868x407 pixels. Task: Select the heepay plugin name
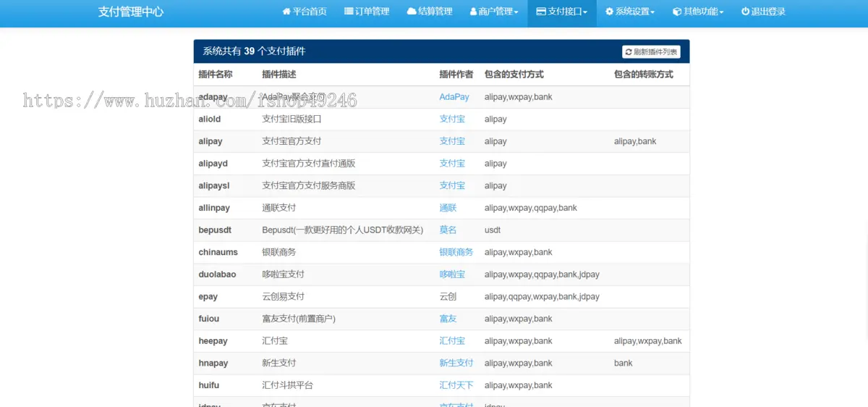213,340
